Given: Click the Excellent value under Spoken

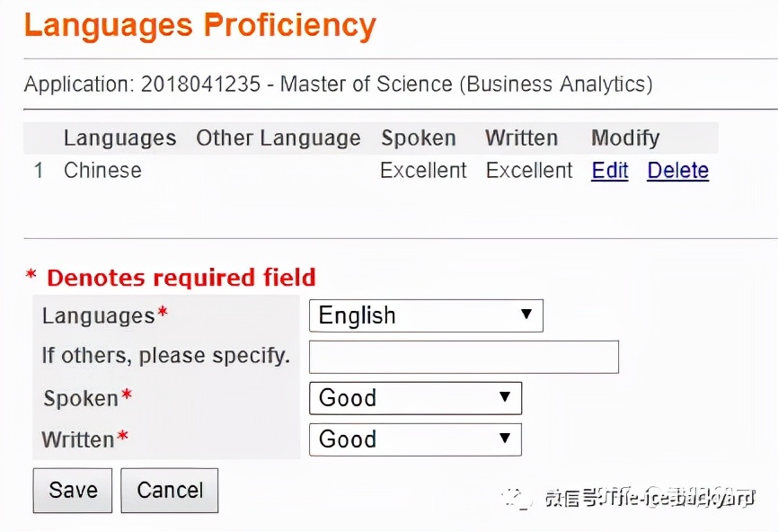Looking at the screenshot, I should click(423, 171).
